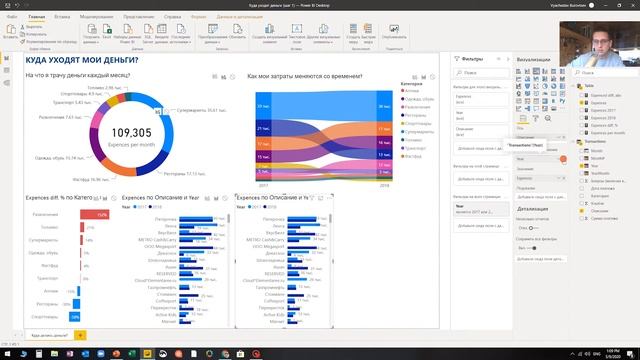Check the Expences 2017 field
The width and height of the screenshot is (640, 360).
[582, 110]
